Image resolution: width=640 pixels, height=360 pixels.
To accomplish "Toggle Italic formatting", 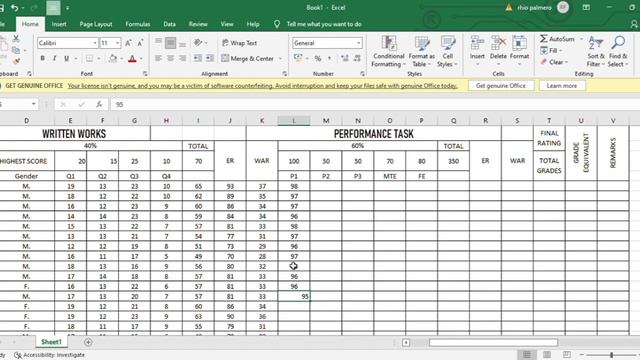I will point(54,58).
